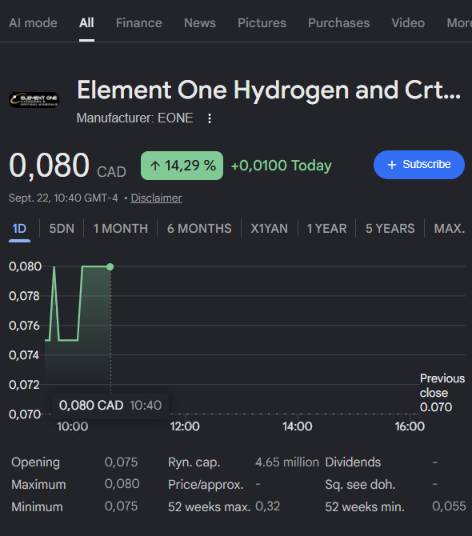Screen dimensions: 472x536
Task: Click the Previous close 0.070 label
Action: [442, 393]
